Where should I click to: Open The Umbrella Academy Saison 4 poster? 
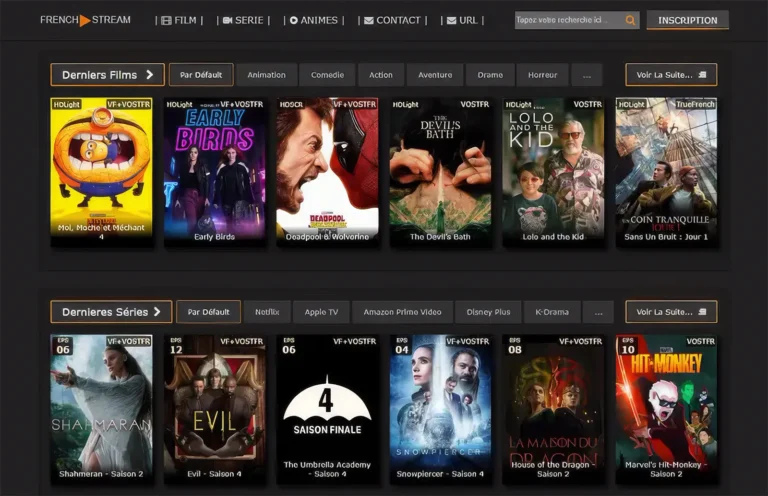[327, 409]
